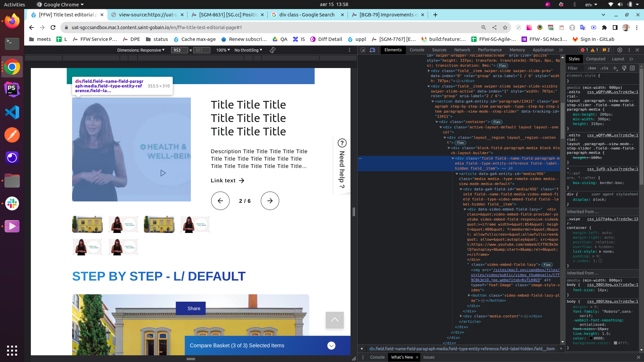Click the back-to-top arrow button
Image resolution: width=644 pixels, height=362 pixels.
(335, 320)
